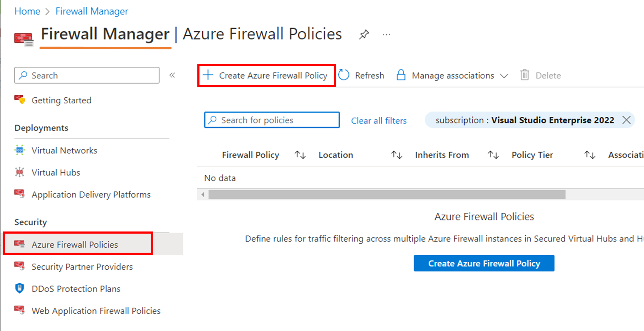Select Virtual Hubs in the sidebar
Viewport: 644px width, 331px height.
tap(55, 173)
